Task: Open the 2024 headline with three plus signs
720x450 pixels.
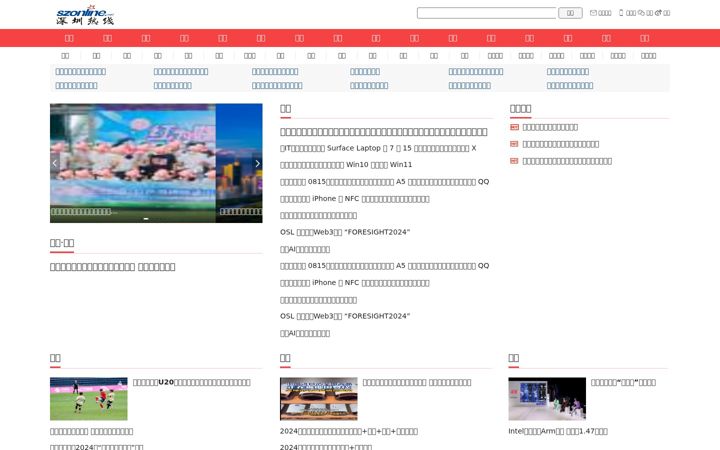Action: [x=349, y=431]
